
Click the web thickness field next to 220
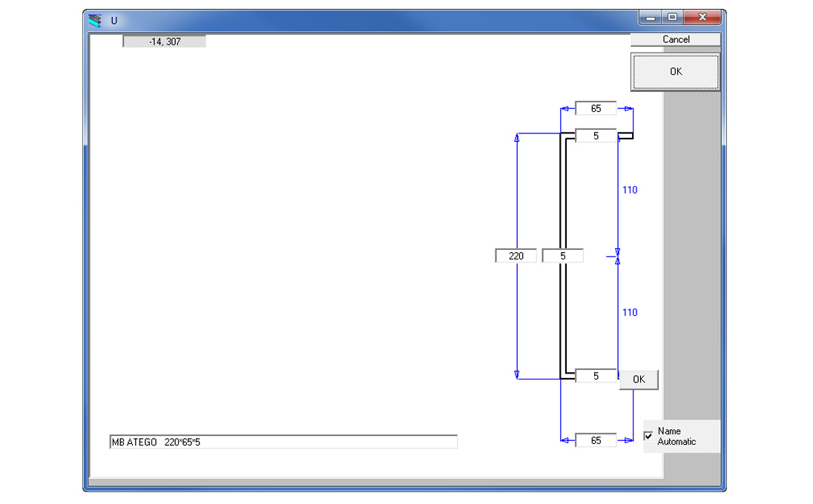[x=562, y=256]
